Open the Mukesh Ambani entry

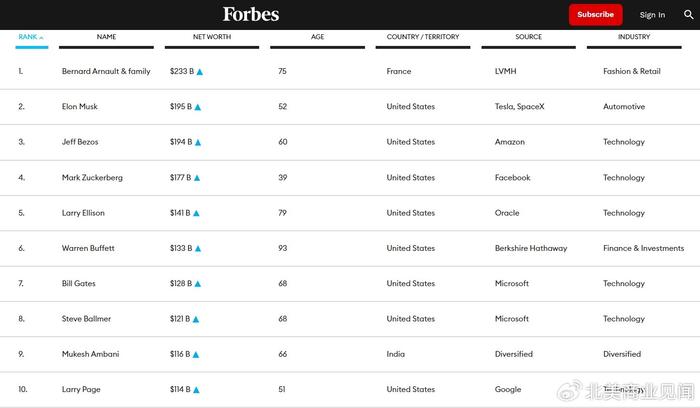(90, 354)
